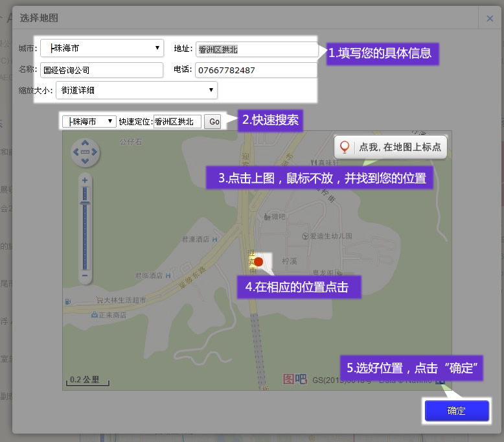Image resolution: width=504 pixels, height=442 pixels.
Task: Pan the map left with the arrow
Action: click(74, 153)
